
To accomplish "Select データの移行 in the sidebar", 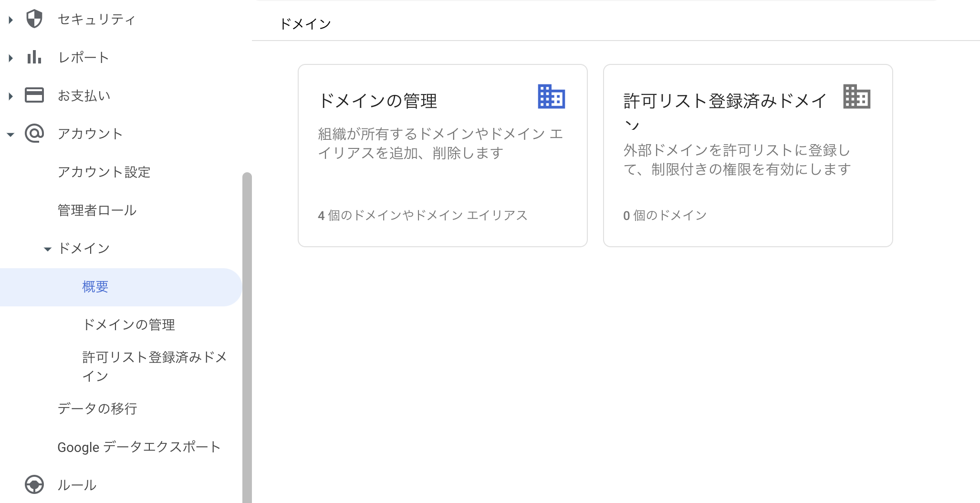I will 97,409.
